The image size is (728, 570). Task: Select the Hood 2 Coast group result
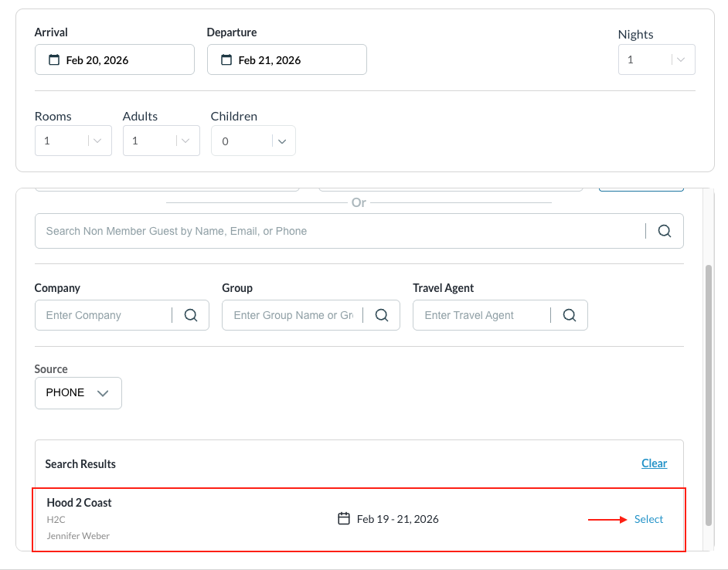coord(648,519)
